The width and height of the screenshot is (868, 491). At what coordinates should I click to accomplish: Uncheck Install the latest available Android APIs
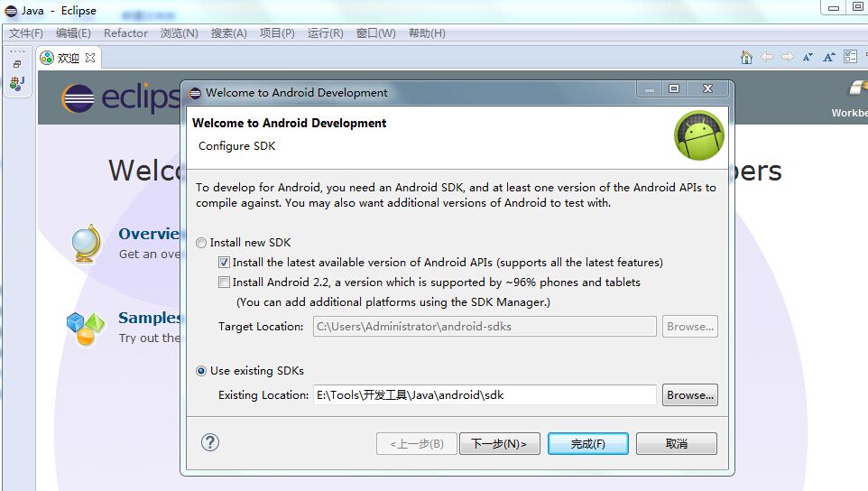pos(224,263)
